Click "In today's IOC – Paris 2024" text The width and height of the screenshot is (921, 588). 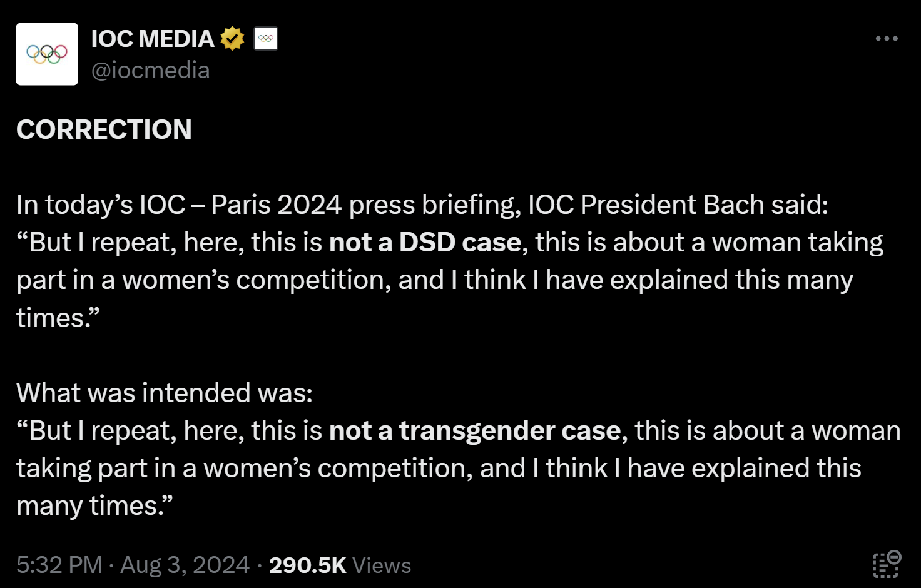179,205
